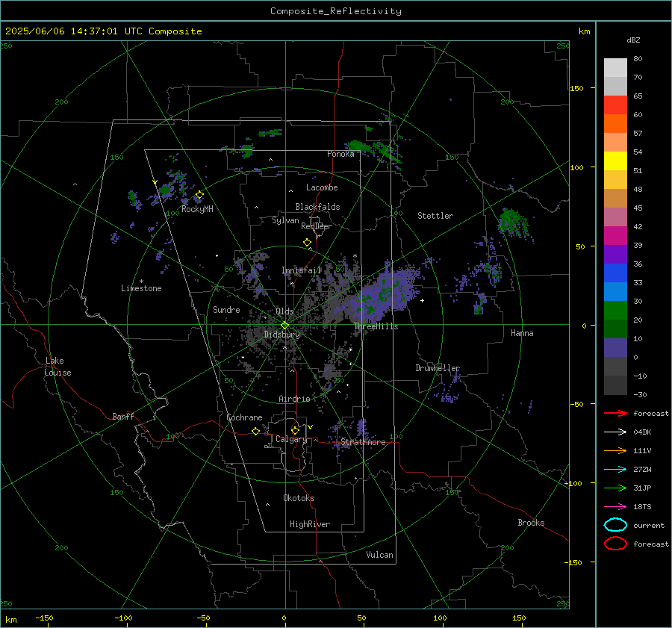Viewport: 672px width, 628px height.
Task: Click the asterisk marker above Limestone label
Action: (x=141, y=282)
